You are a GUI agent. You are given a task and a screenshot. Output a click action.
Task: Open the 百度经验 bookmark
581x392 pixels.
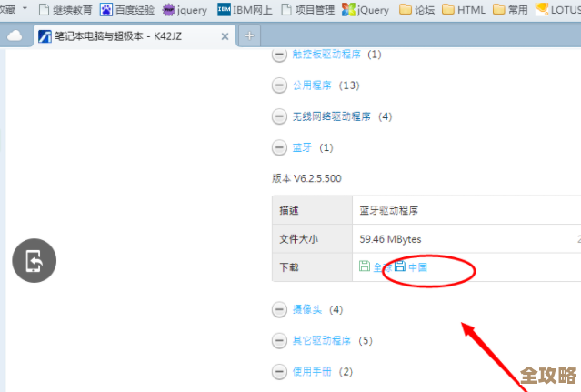pyautogui.click(x=127, y=10)
